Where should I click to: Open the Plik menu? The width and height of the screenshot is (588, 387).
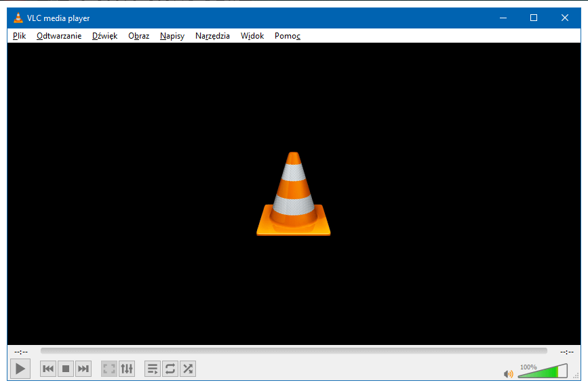click(19, 36)
